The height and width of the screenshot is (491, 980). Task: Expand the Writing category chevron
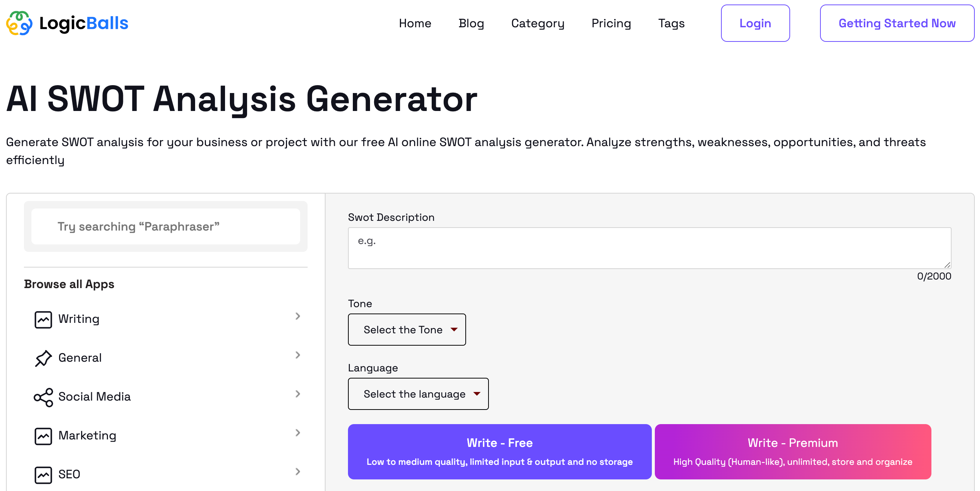(x=298, y=316)
